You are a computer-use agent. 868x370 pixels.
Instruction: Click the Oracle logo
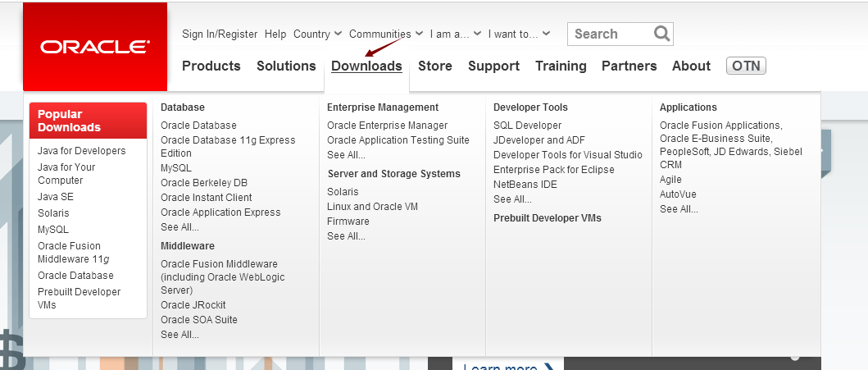95,47
